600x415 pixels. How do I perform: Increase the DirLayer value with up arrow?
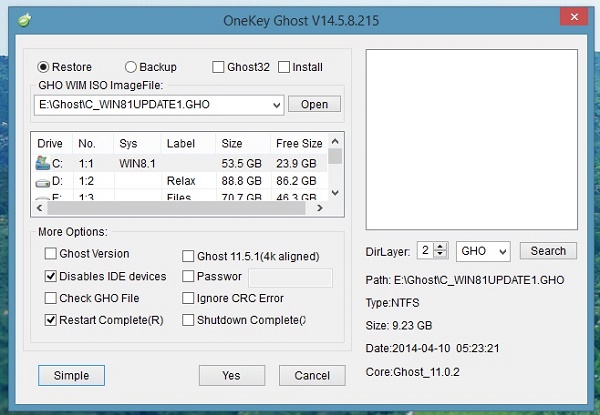click(440, 247)
